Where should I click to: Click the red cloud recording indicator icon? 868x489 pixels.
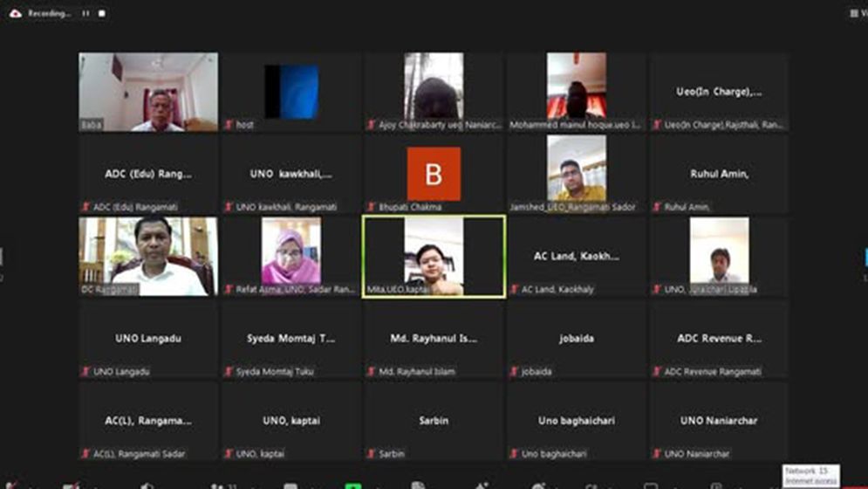(15, 14)
